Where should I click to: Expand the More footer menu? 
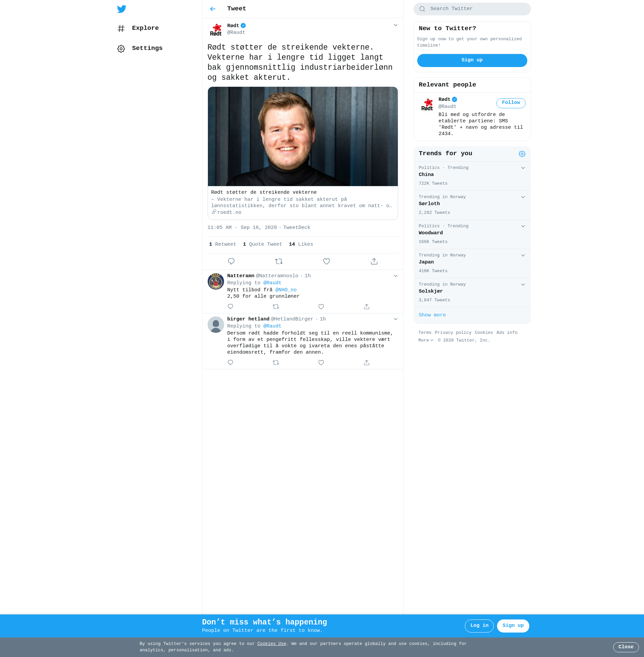click(x=426, y=340)
